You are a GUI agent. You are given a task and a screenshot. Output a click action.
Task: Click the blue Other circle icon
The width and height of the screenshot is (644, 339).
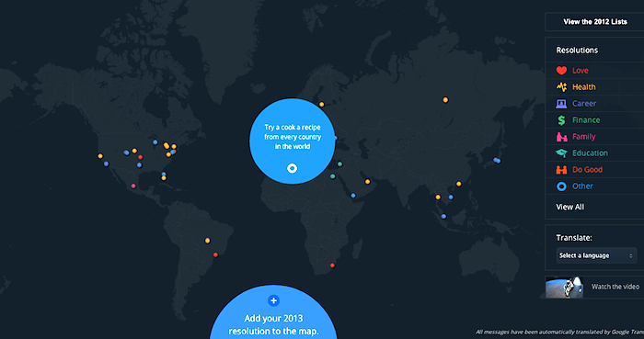(561, 186)
